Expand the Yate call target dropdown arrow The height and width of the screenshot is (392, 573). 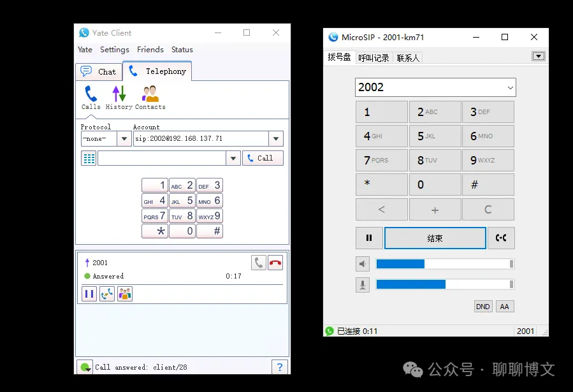[233, 158]
